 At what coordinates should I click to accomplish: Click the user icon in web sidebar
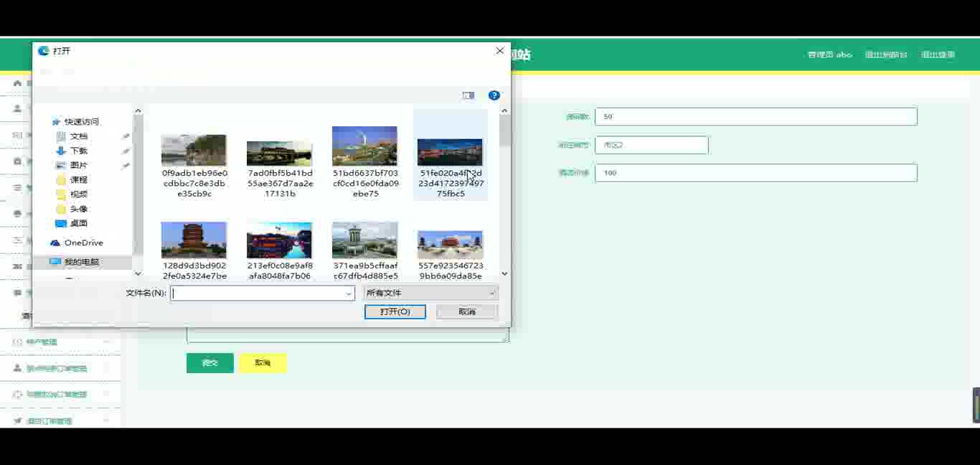pos(18,108)
